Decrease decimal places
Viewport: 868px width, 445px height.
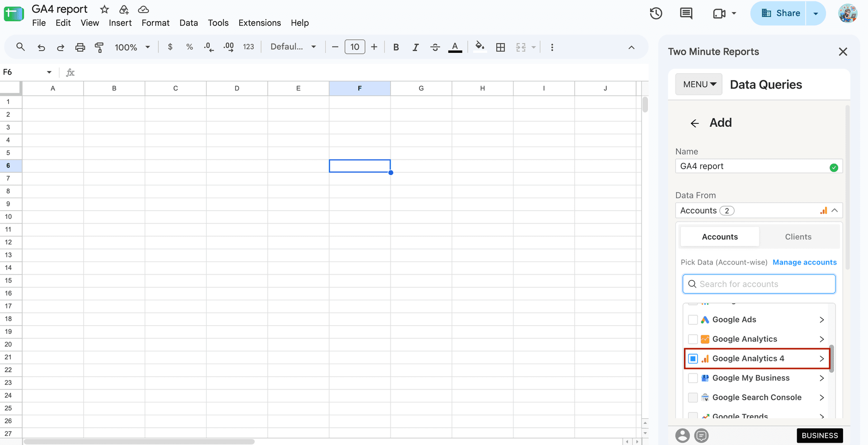[x=209, y=47]
